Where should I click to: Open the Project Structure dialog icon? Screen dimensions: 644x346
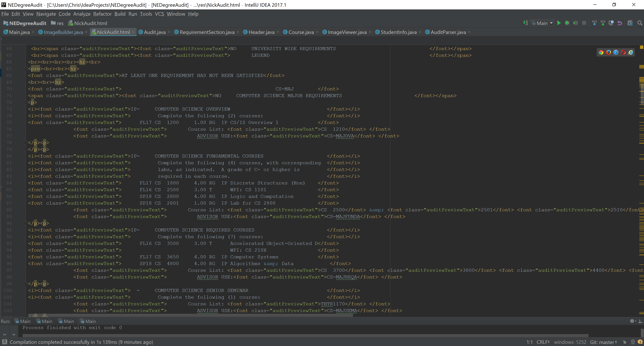coord(630,23)
